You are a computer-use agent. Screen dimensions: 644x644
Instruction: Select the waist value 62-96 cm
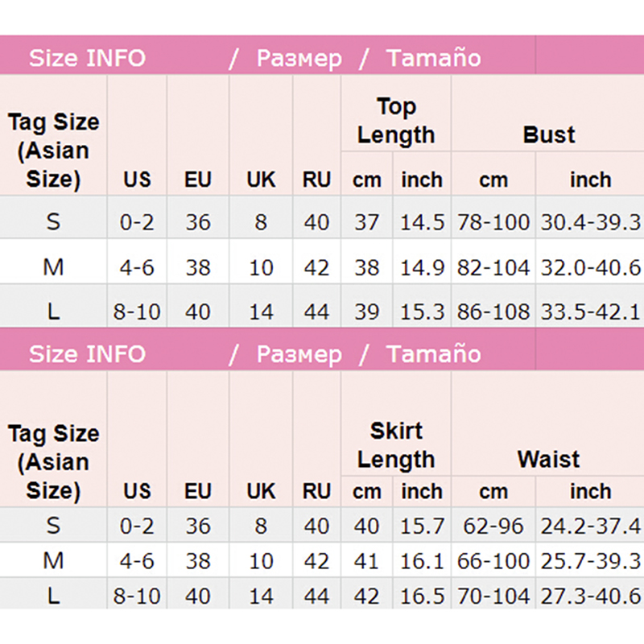pyautogui.click(x=493, y=526)
